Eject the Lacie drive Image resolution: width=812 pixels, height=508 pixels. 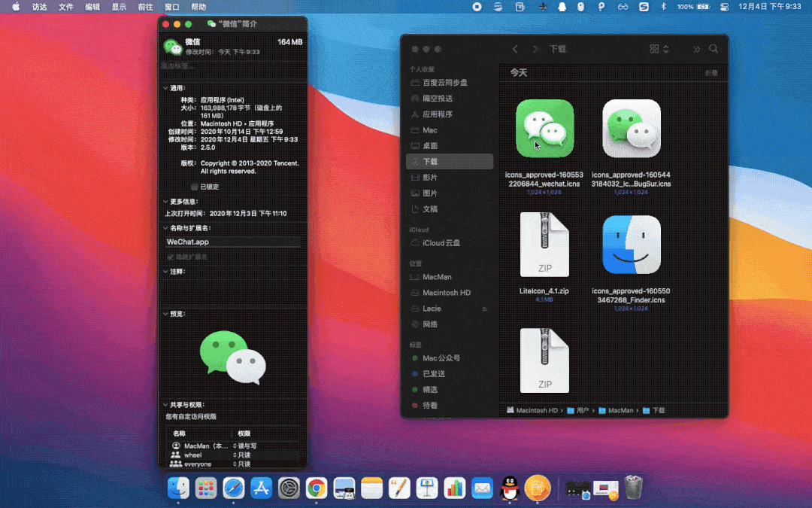(485, 309)
